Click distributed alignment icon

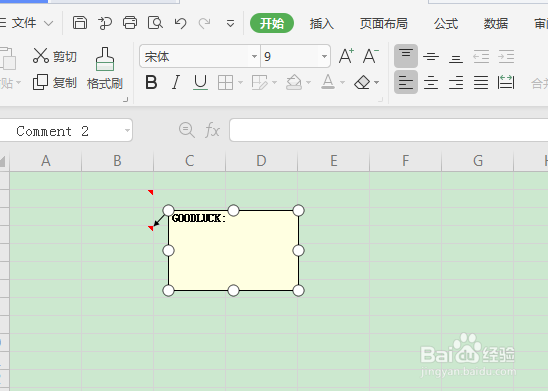pyautogui.click(x=506, y=82)
